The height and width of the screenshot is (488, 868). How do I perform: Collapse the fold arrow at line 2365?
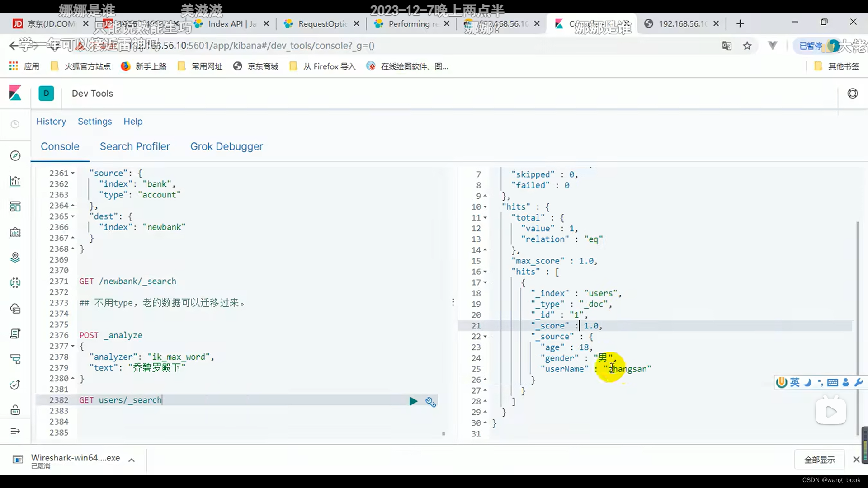(x=73, y=216)
